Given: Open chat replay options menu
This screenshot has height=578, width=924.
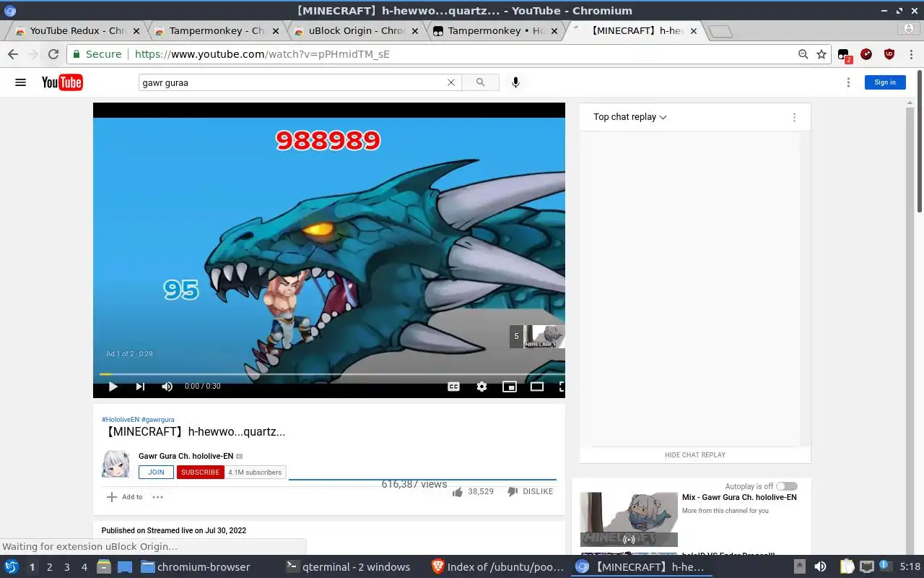Looking at the screenshot, I should point(794,117).
